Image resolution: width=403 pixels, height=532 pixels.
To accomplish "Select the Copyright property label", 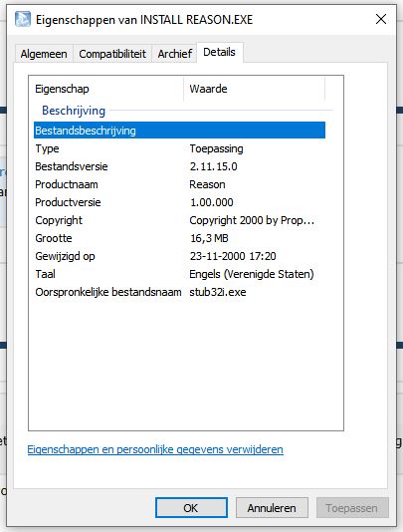I will click(x=59, y=220).
